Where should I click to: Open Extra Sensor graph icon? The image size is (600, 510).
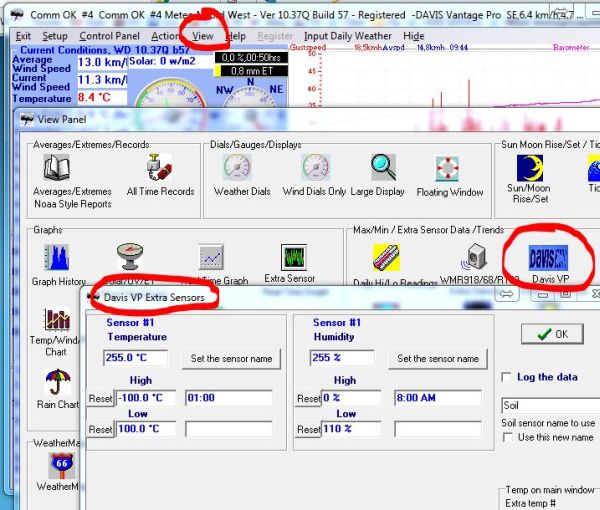(x=293, y=257)
